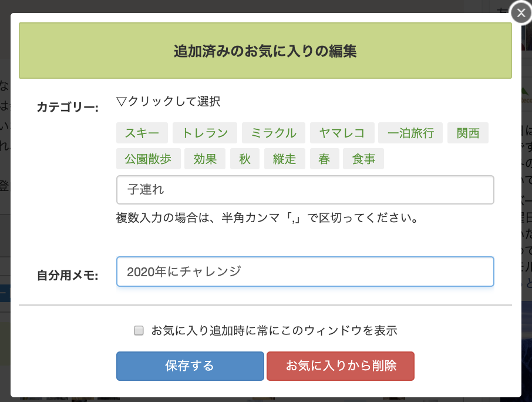Expand the ▽クリックして選択 category selector
Viewport: 532px width, 402px height.
coord(169,101)
